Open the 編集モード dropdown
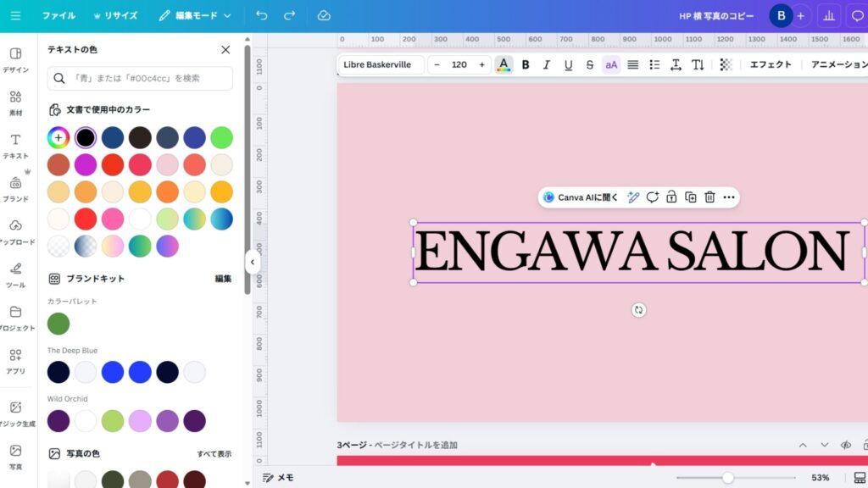Image resolution: width=868 pixels, height=488 pixels. pos(195,15)
